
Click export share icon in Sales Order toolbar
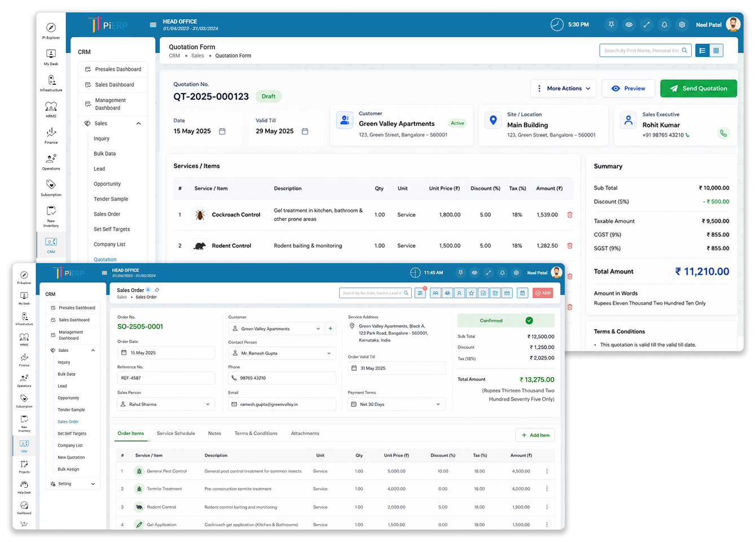point(495,293)
